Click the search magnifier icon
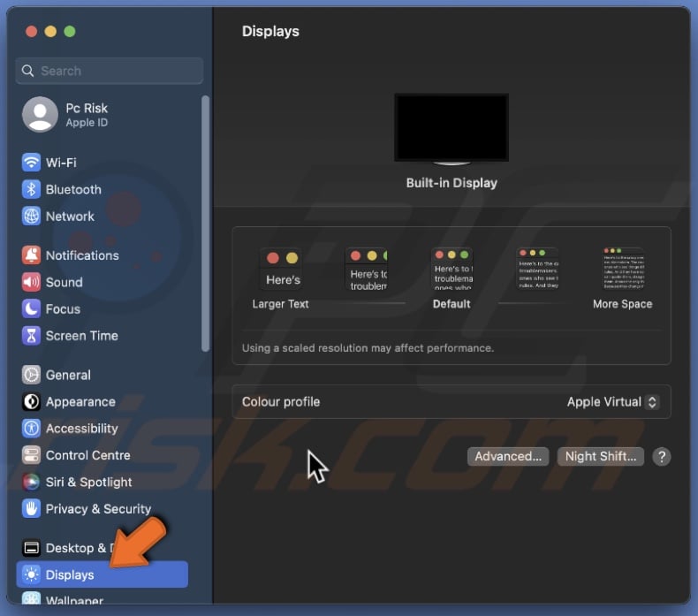The width and height of the screenshot is (698, 616). coord(27,71)
